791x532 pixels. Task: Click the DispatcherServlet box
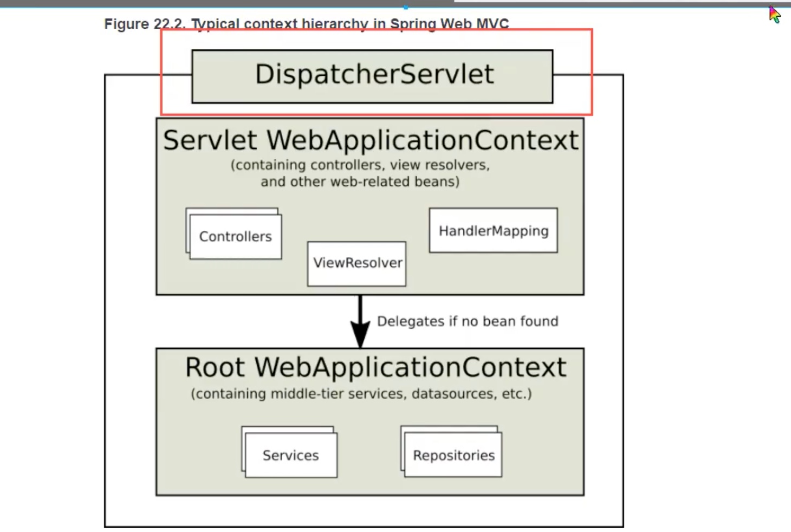coord(372,76)
